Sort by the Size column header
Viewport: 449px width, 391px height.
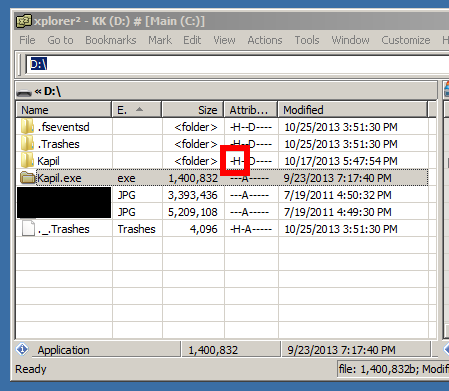[x=193, y=110]
